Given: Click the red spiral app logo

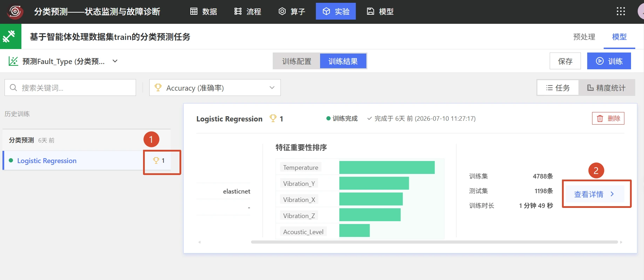Looking at the screenshot, I should [15, 12].
